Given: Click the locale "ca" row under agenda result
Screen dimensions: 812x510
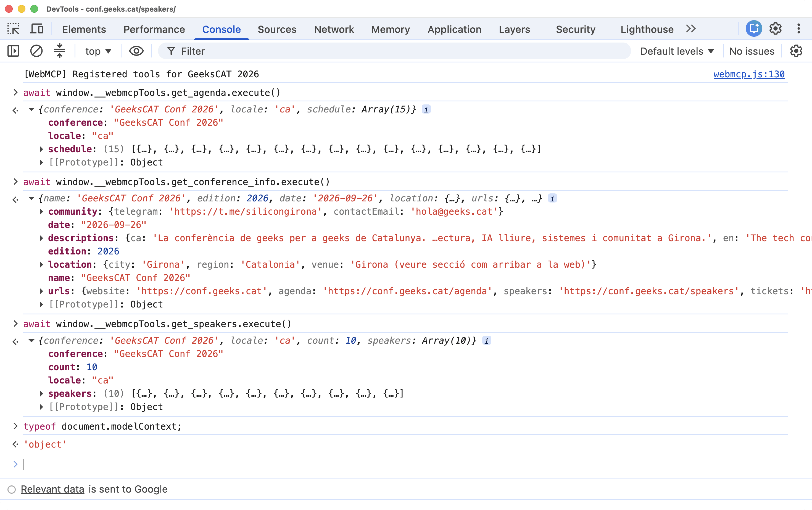Looking at the screenshot, I should 81,136.
